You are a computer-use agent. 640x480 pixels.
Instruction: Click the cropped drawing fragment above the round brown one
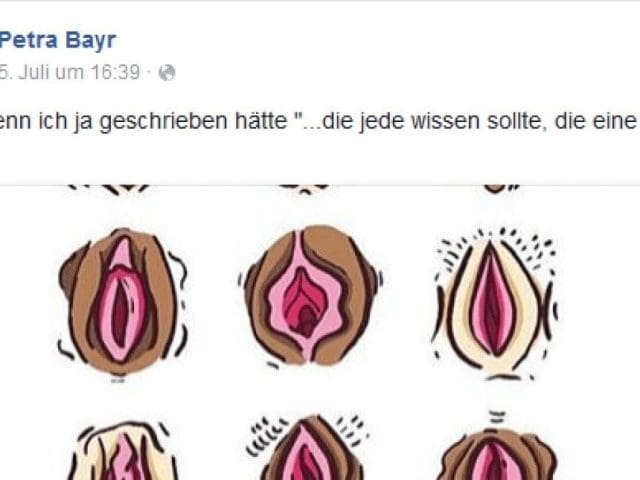[304, 189]
